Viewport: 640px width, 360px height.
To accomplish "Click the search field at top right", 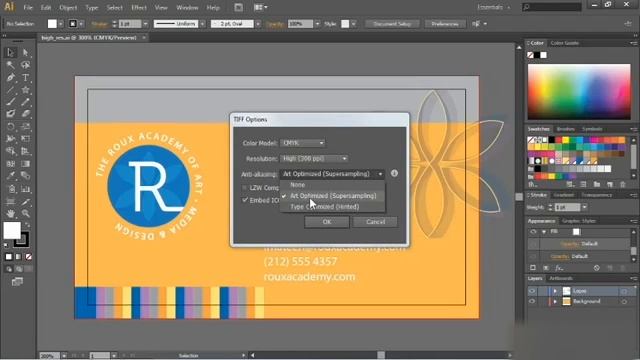I will 552,7.
